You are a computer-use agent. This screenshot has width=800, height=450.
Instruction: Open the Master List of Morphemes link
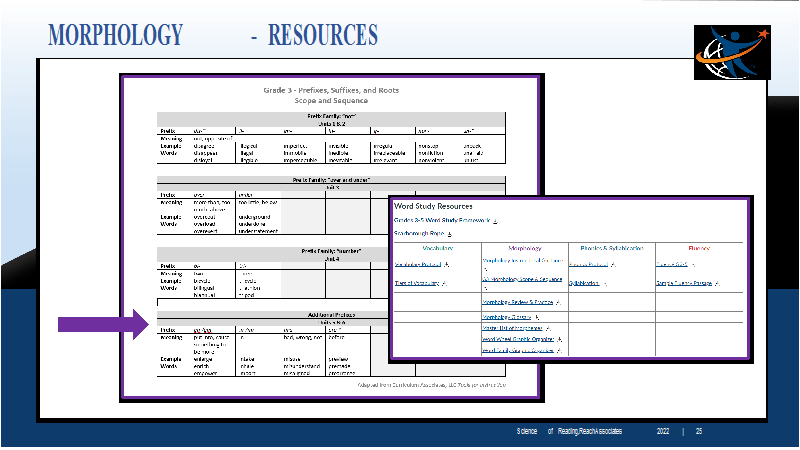pos(512,328)
